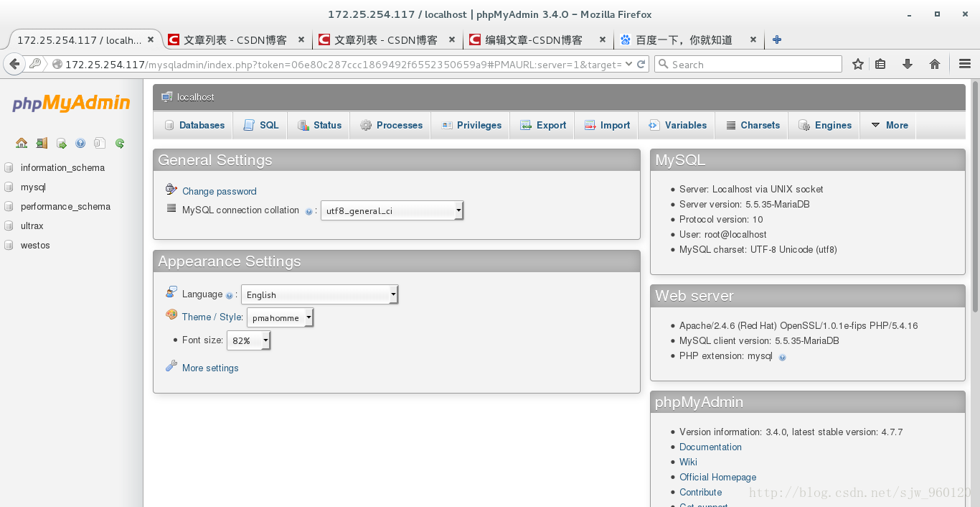Click localhost server breadcrumb
Image resolution: width=980 pixels, height=507 pixels.
196,97
